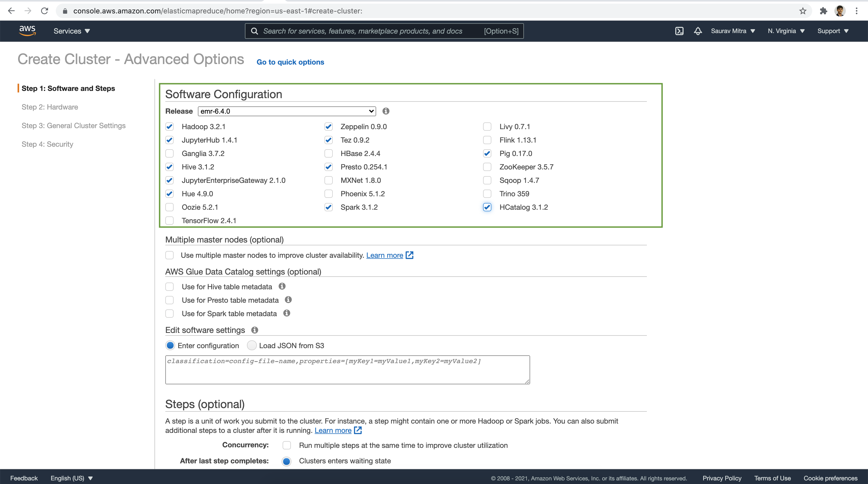Go to Step 3: General Cluster Settings
This screenshot has height=484, width=868.
point(73,125)
